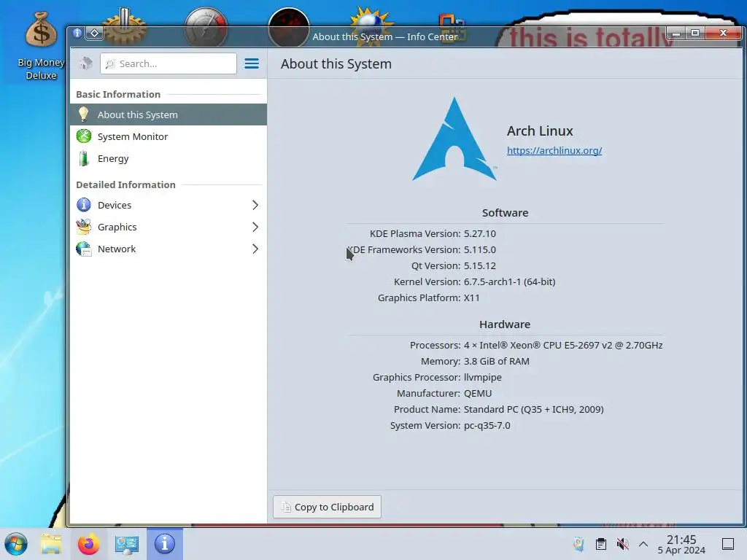Viewport: 747px width, 560px height.
Task: Expand the Network chevron arrow
Action: point(255,249)
